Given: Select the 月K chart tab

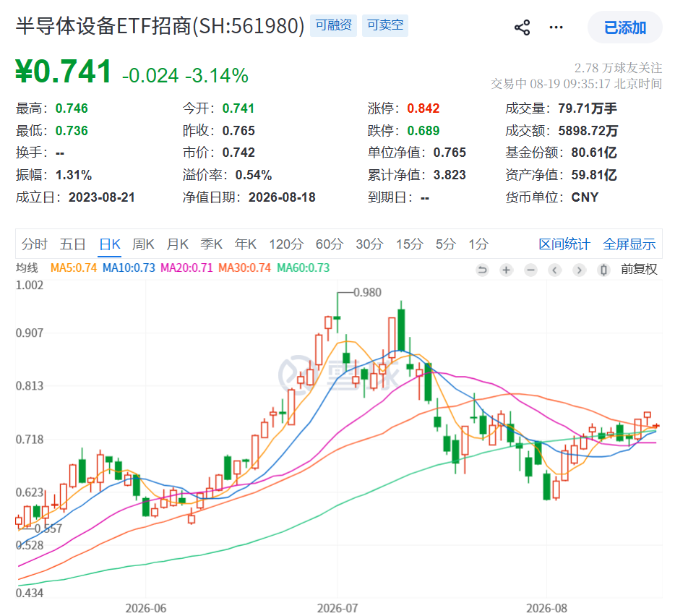Looking at the screenshot, I should coord(177,244).
